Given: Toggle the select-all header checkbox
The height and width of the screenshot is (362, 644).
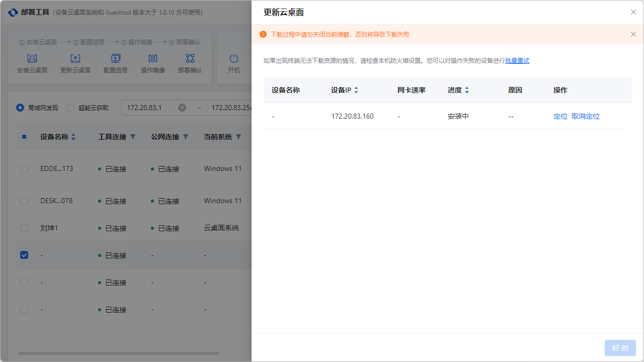Looking at the screenshot, I should point(24,137).
